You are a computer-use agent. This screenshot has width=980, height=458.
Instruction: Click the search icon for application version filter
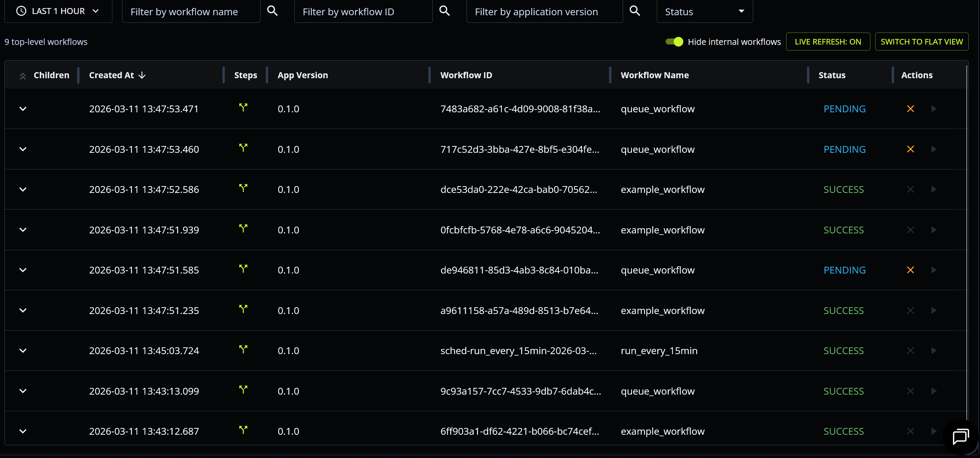[x=635, y=11]
